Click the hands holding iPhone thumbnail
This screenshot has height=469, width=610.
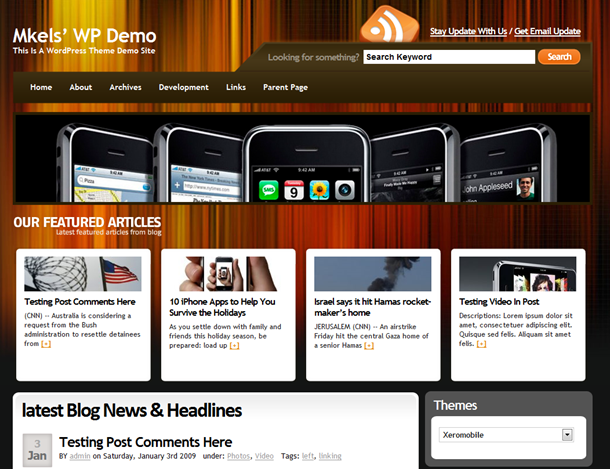coord(228,274)
